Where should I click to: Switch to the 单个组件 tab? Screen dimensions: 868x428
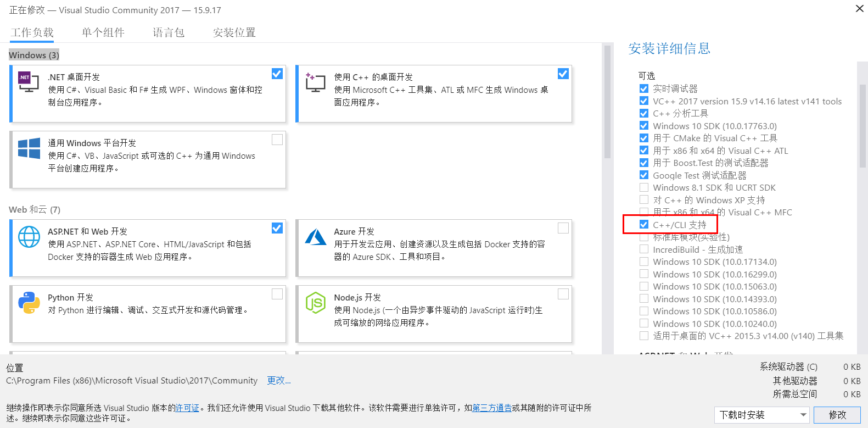coord(103,32)
